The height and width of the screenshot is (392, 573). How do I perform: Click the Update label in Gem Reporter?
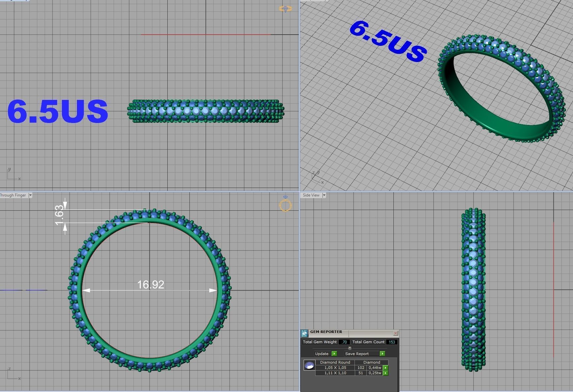322,354
